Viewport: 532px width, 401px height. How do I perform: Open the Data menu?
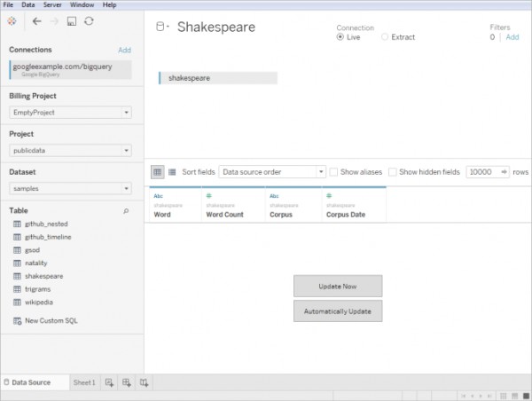click(x=28, y=4)
